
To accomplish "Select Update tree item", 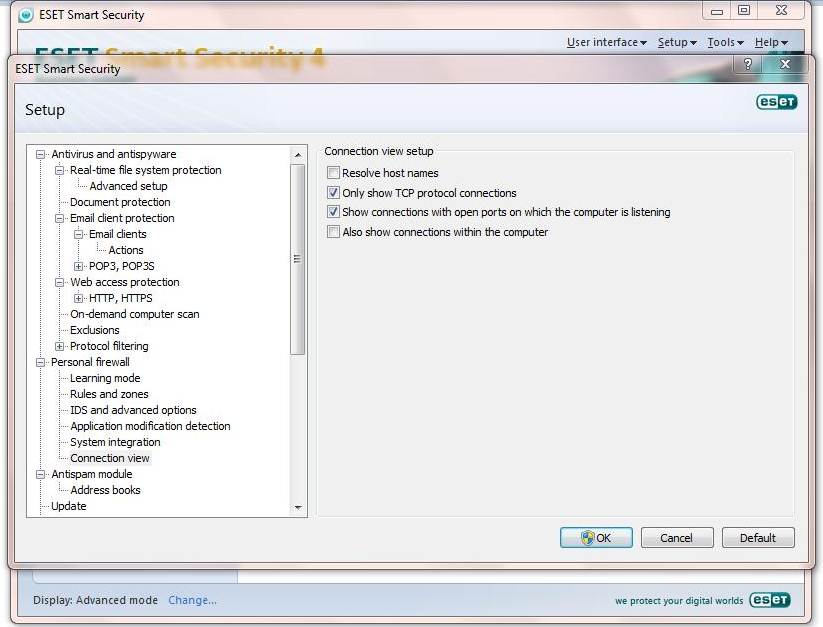I will pos(69,506).
